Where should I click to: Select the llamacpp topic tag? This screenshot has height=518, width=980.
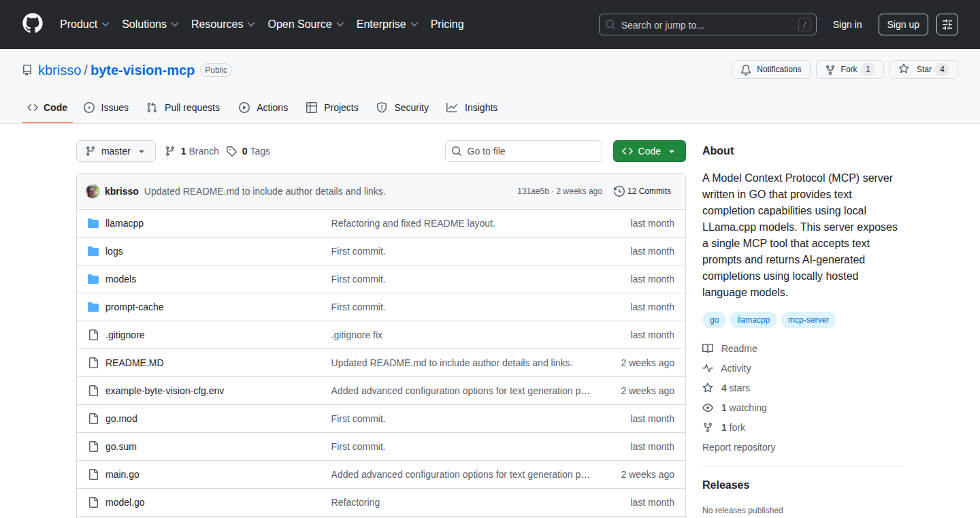(753, 320)
